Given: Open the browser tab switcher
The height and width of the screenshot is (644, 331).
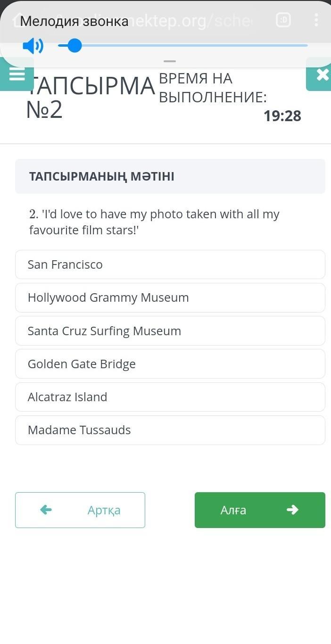Looking at the screenshot, I should click(283, 20).
